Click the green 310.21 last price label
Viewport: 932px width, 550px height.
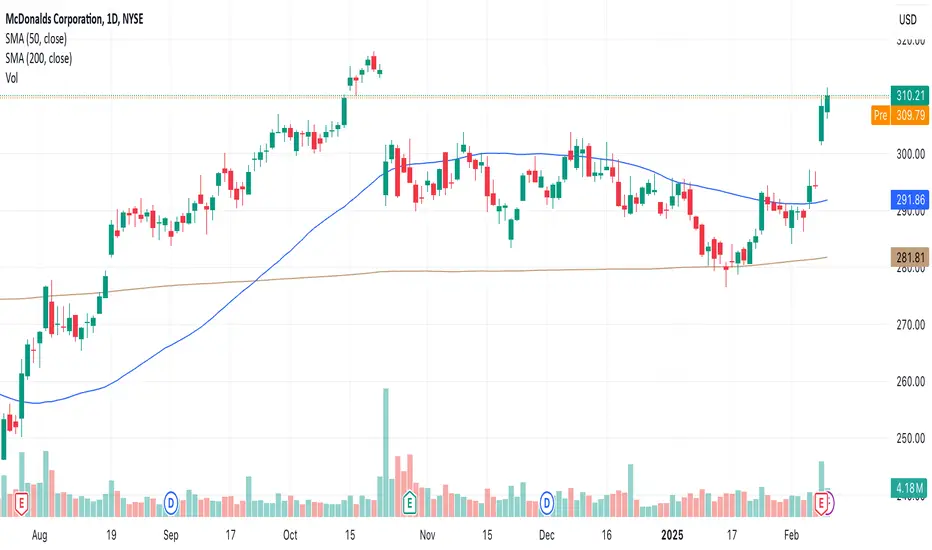tap(909, 95)
